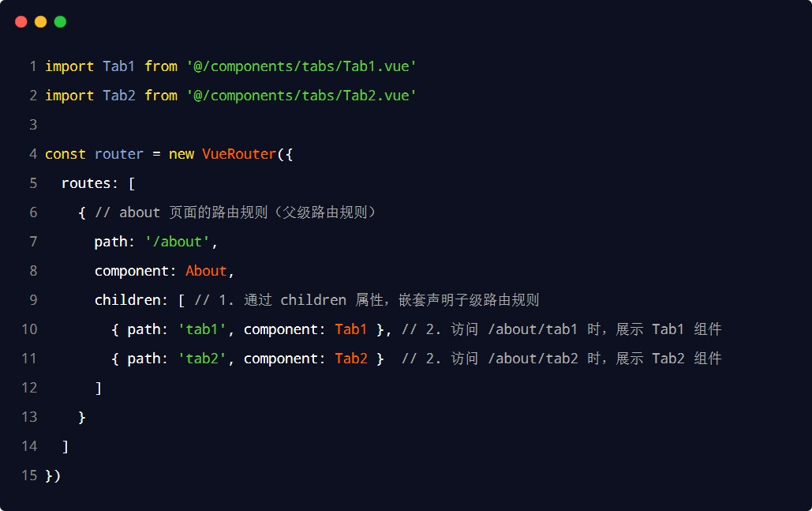Click the 'router' variable name
The image size is (812, 511).
click(x=119, y=154)
